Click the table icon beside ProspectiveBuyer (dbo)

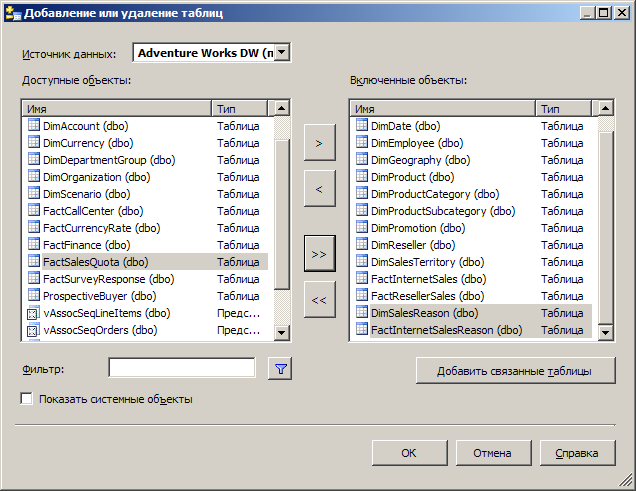coord(34,296)
